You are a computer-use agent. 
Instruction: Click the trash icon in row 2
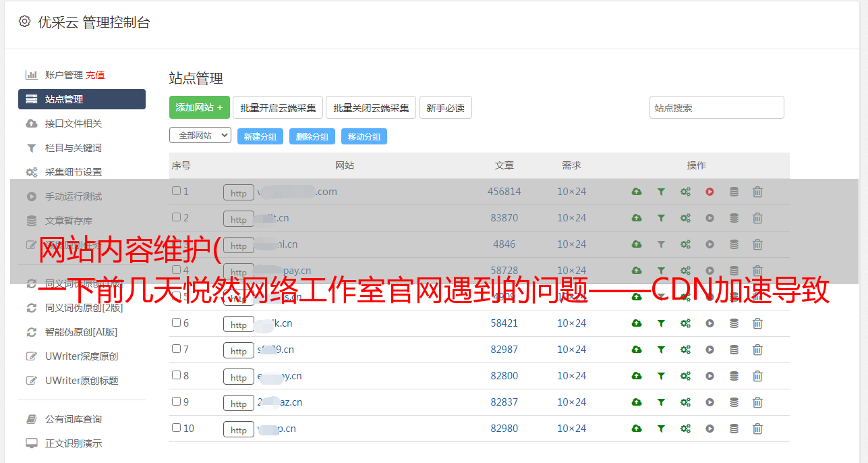pyautogui.click(x=757, y=218)
